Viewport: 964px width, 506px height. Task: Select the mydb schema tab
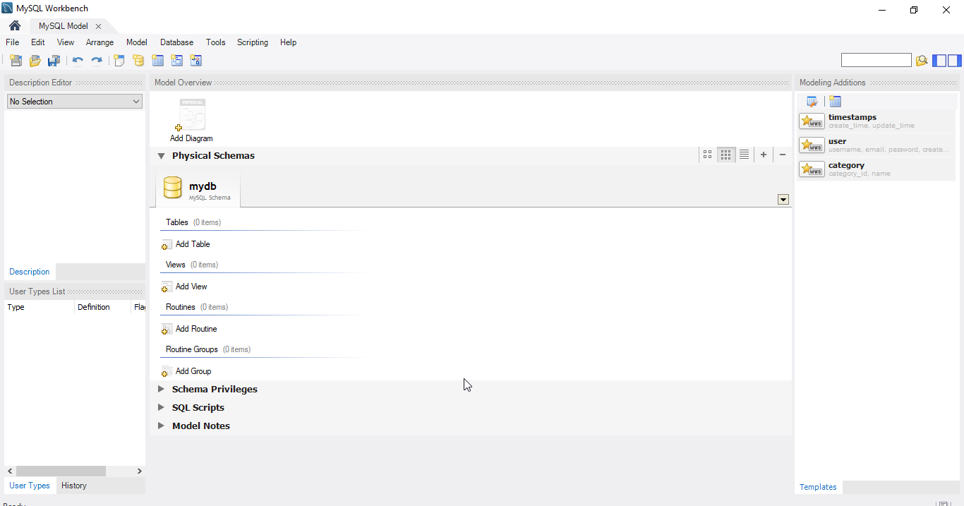tap(198, 189)
